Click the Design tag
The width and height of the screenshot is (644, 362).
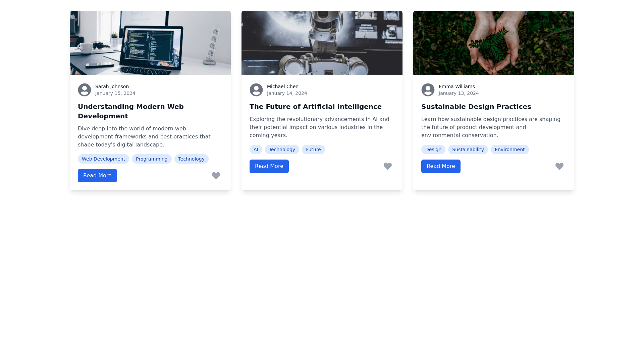[433, 149]
